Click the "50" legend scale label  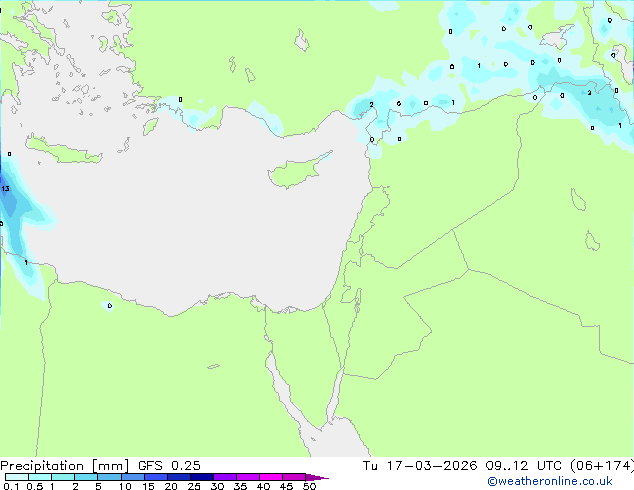tap(309, 486)
